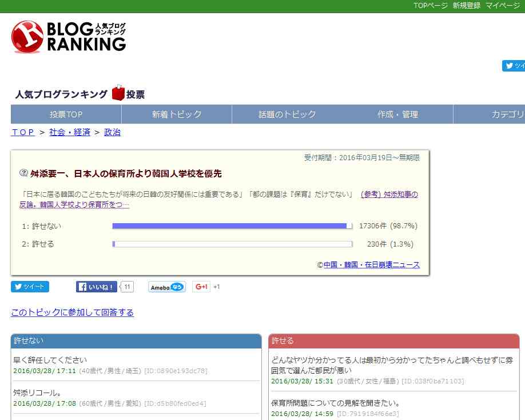Click the 17306件 (98.7%) vote count
This screenshot has width=525, height=420.
click(x=388, y=226)
